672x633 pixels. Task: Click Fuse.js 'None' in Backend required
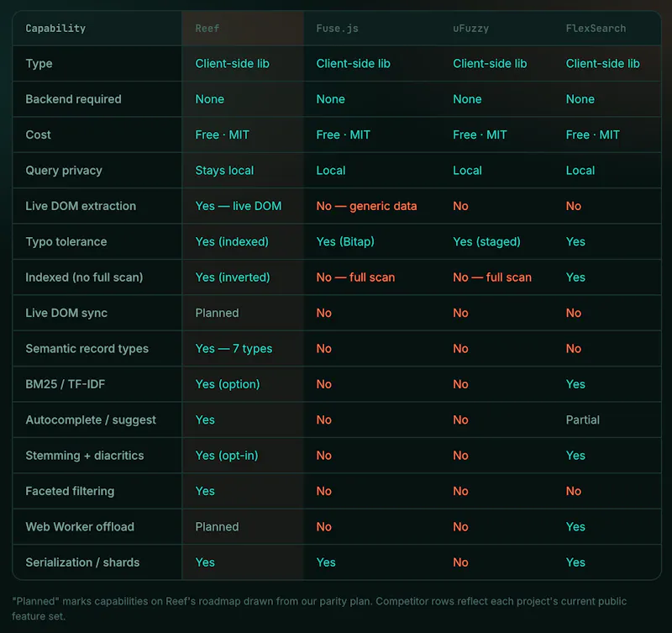tap(330, 99)
